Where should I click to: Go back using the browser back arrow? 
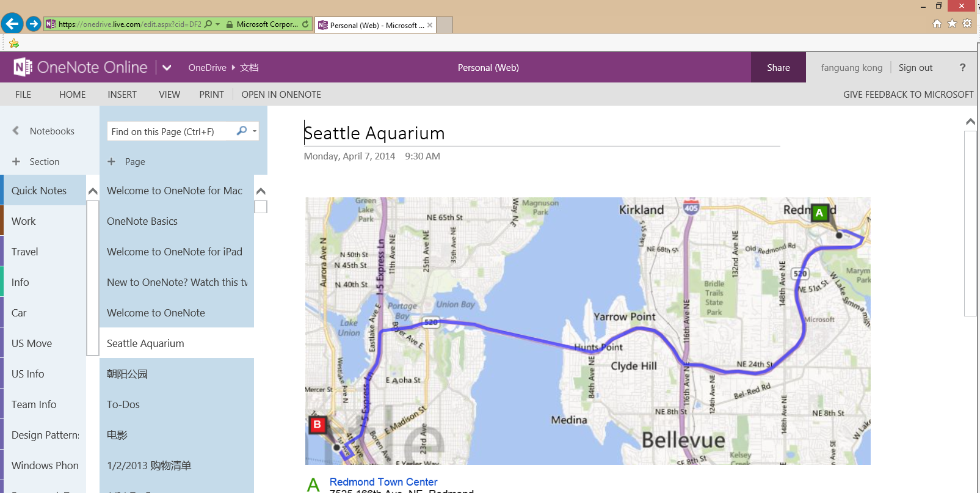[x=12, y=24]
